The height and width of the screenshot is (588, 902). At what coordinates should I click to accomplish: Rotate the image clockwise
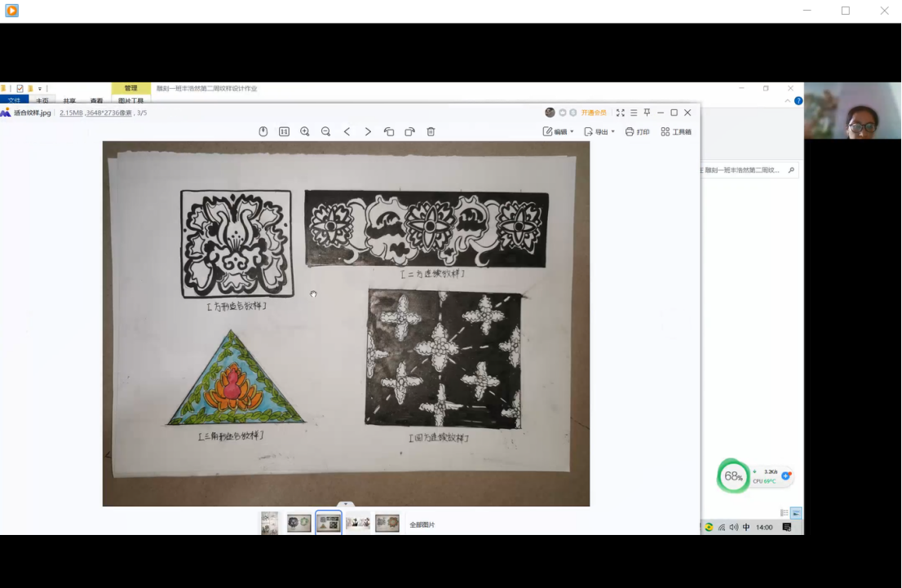point(409,131)
